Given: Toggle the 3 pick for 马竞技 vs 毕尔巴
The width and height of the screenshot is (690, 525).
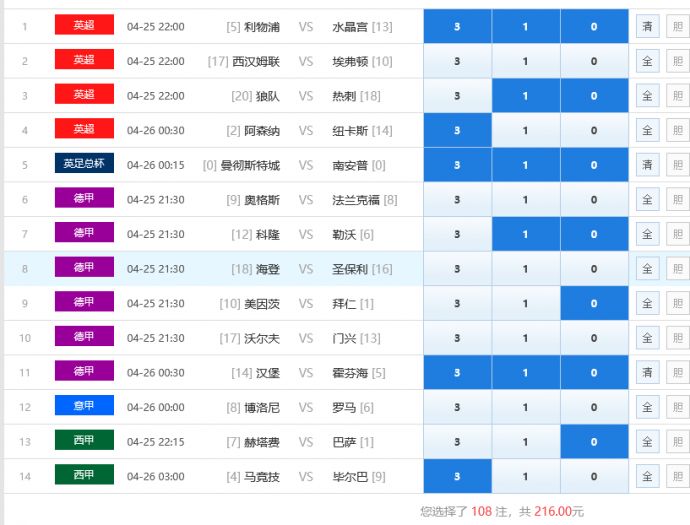Looking at the screenshot, I should (x=457, y=477).
